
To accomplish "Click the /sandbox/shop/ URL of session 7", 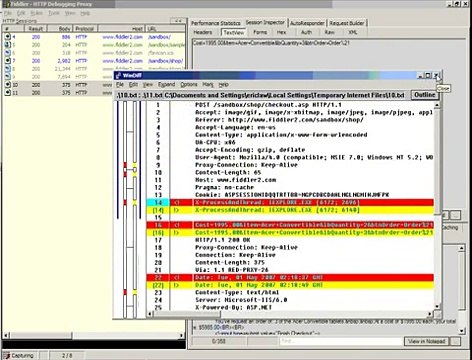I will pyautogui.click(x=165, y=61).
